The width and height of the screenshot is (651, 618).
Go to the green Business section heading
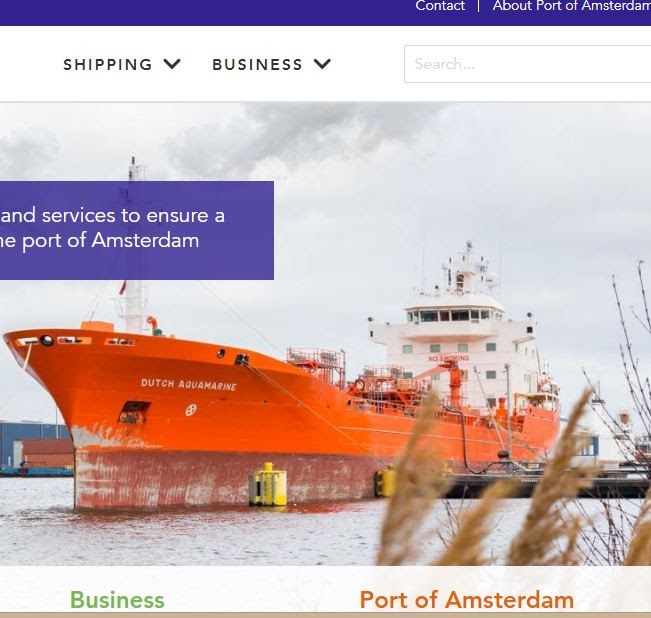tap(117, 600)
